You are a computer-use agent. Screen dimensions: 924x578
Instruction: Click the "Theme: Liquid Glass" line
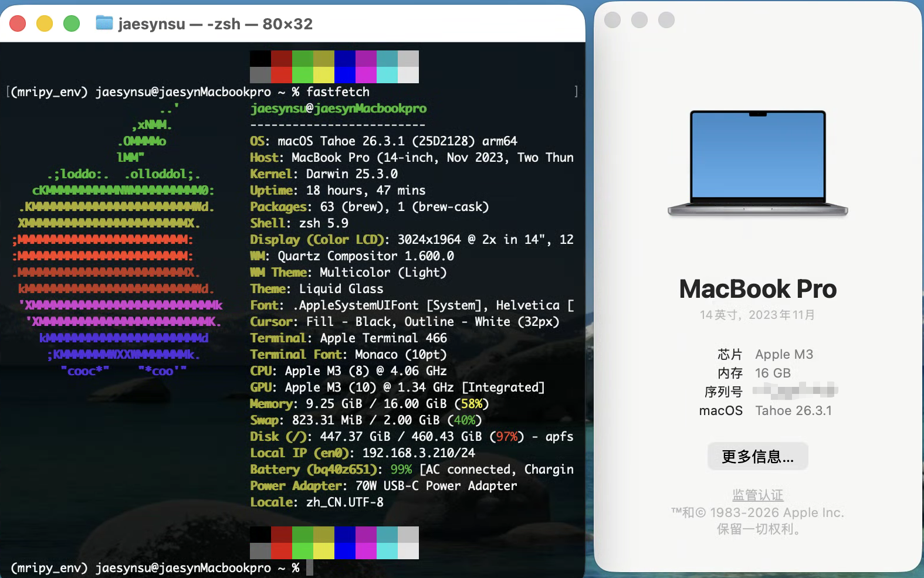(x=317, y=289)
